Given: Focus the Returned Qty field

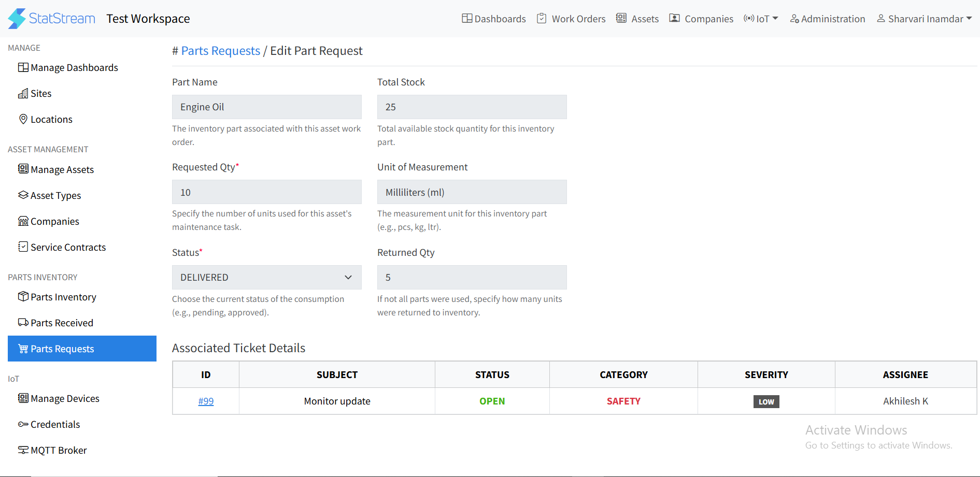Looking at the screenshot, I should click(472, 278).
